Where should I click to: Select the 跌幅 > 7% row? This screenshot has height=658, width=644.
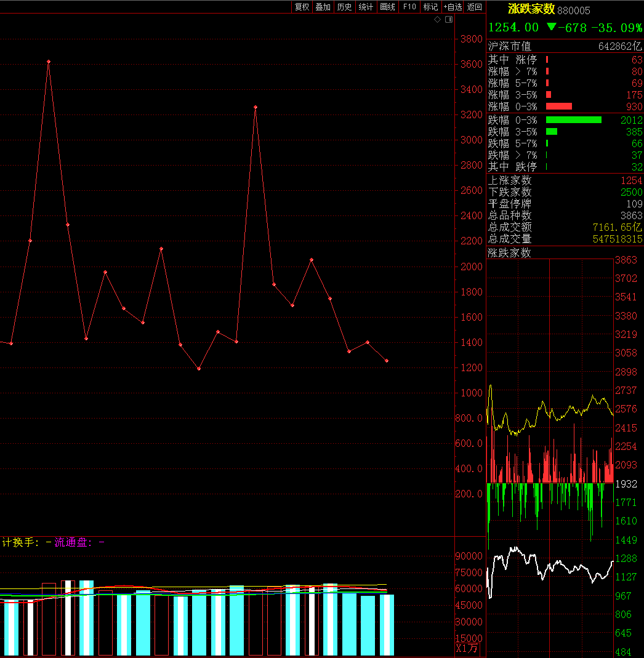coord(565,155)
